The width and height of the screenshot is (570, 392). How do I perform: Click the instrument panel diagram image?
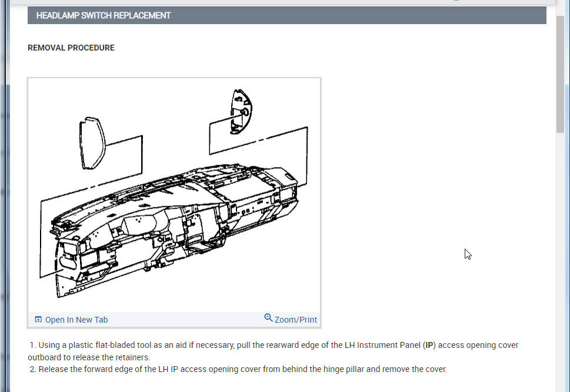(x=174, y=195)
